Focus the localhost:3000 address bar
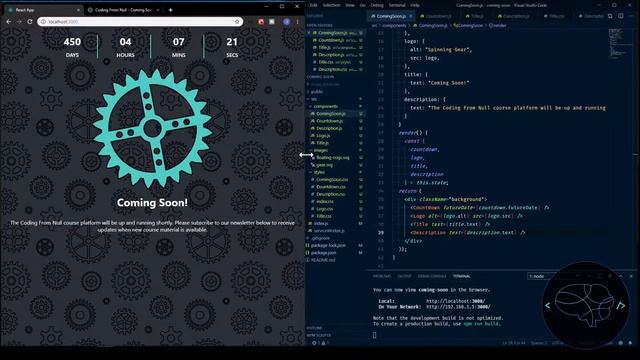 pos(139,22)
